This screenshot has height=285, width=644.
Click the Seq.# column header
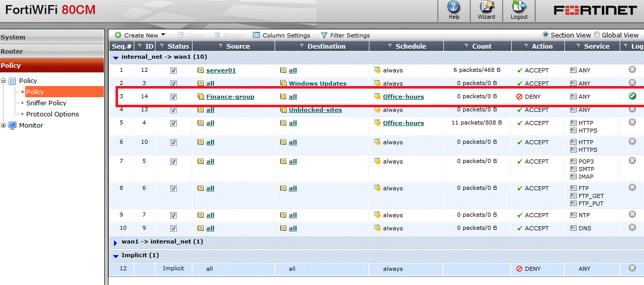[x=121, y=46]
